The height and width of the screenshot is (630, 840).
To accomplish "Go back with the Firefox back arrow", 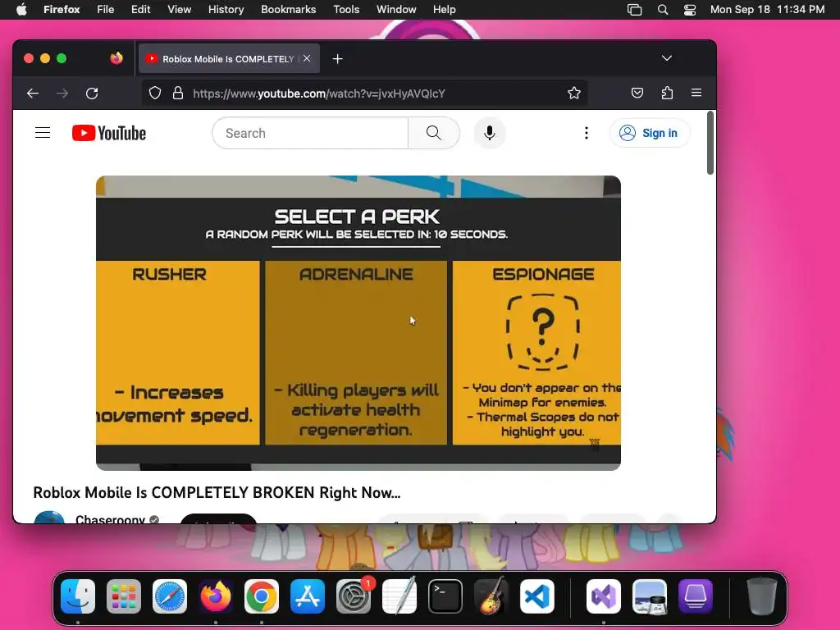I will click(x=33, y=94).
